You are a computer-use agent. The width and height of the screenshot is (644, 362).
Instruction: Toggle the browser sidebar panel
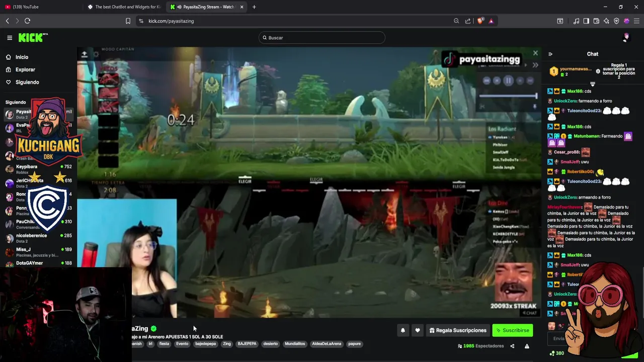tap(586, 21)
